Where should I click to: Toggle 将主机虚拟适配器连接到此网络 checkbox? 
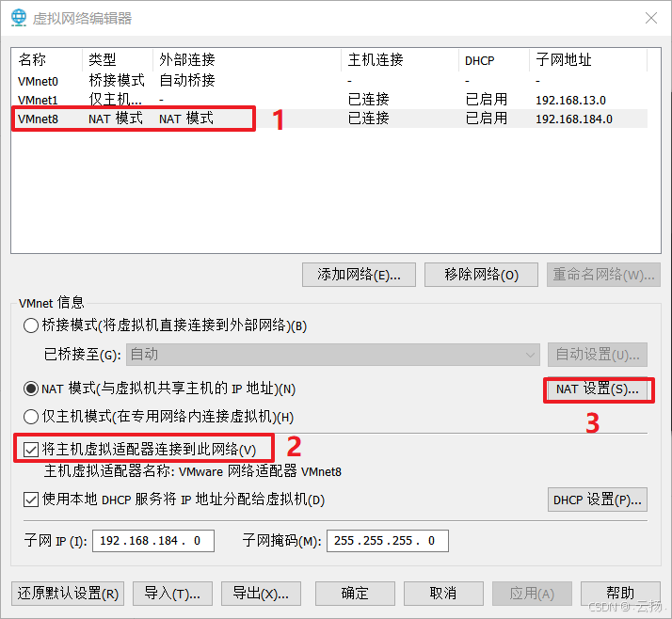click(x=31, y=450)
